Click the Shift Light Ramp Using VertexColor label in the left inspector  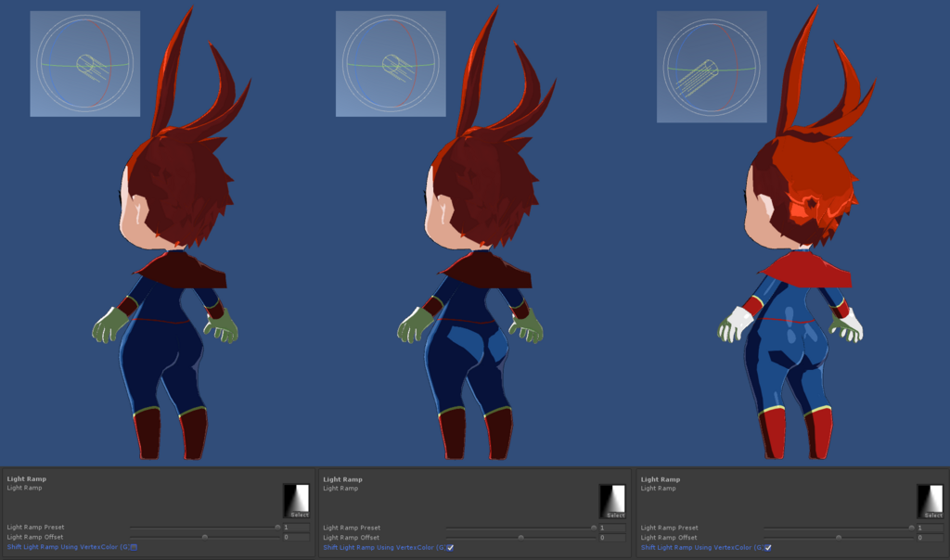click(68, 547)
